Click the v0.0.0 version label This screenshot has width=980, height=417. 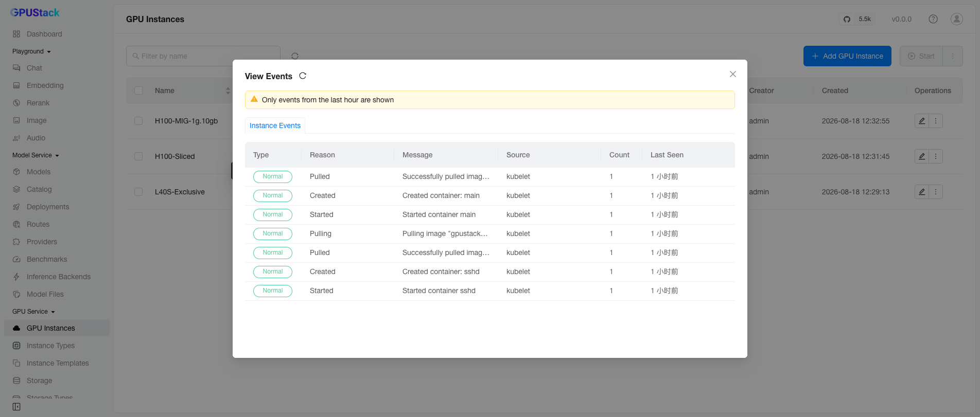[x=902, y=19]
